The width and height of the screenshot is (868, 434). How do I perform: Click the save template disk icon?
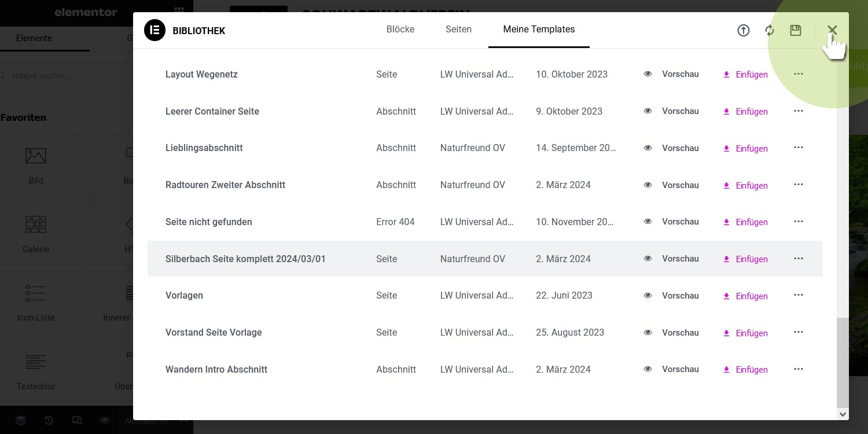coord(796,31)
